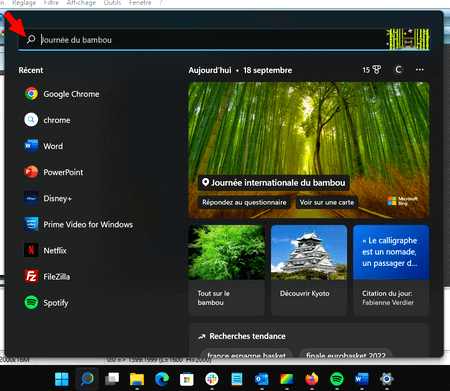The image size is (450, 391).
Task: Open Prime Video for Windows
Action: coord(79,224)
